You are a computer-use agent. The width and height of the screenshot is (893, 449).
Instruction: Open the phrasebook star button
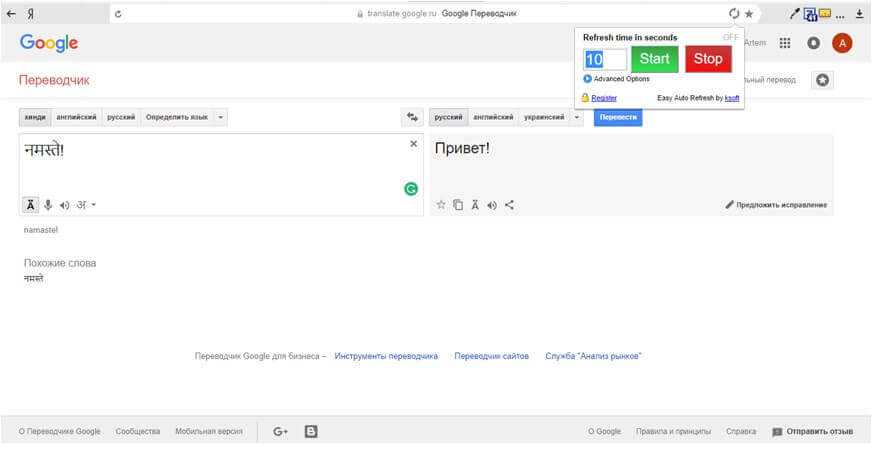click(822, 80)
